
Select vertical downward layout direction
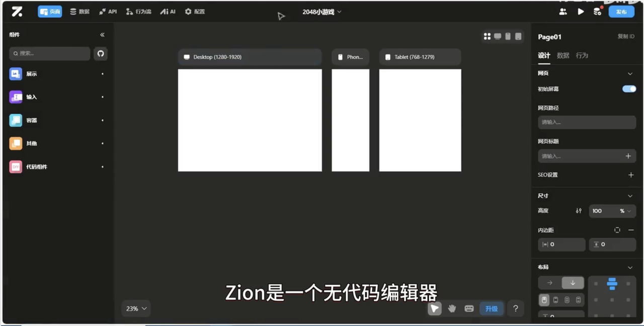pyautogui.click(x=573, y=283)
